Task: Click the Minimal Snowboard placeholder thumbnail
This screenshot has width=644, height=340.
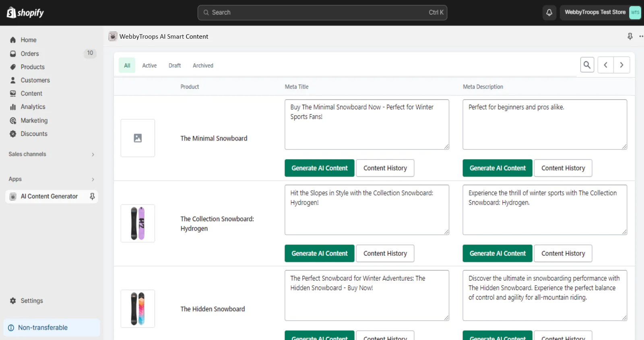Action: coord(138,138)
